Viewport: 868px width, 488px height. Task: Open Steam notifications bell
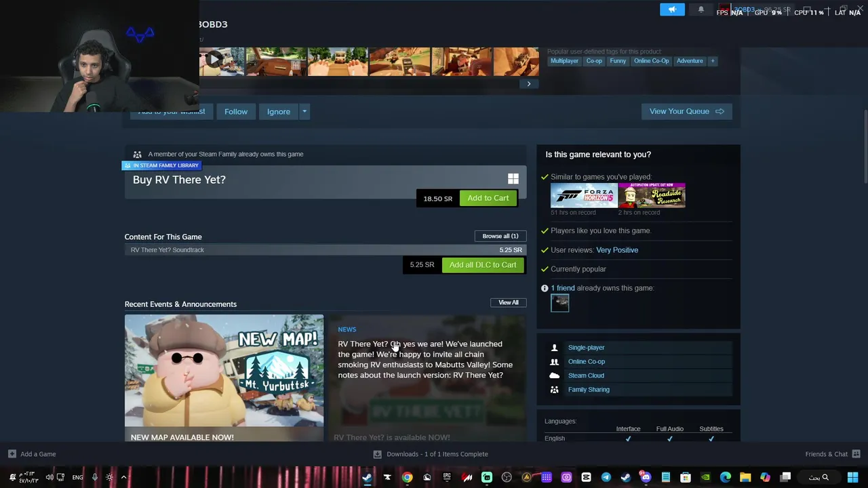(x=701, y=9)
